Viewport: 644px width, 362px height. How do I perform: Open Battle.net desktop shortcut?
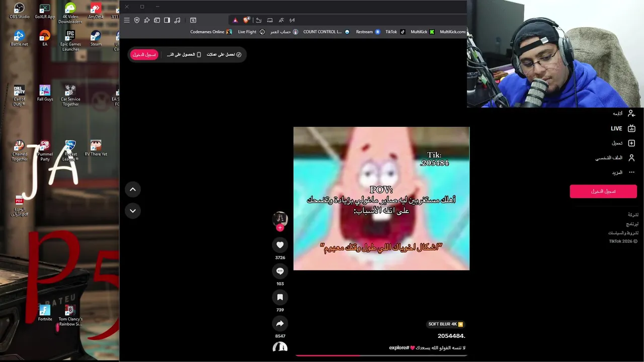point(19,38)
